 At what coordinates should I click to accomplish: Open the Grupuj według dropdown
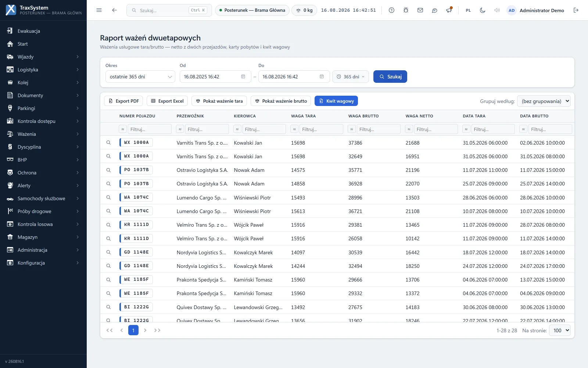tap(544, 101)
